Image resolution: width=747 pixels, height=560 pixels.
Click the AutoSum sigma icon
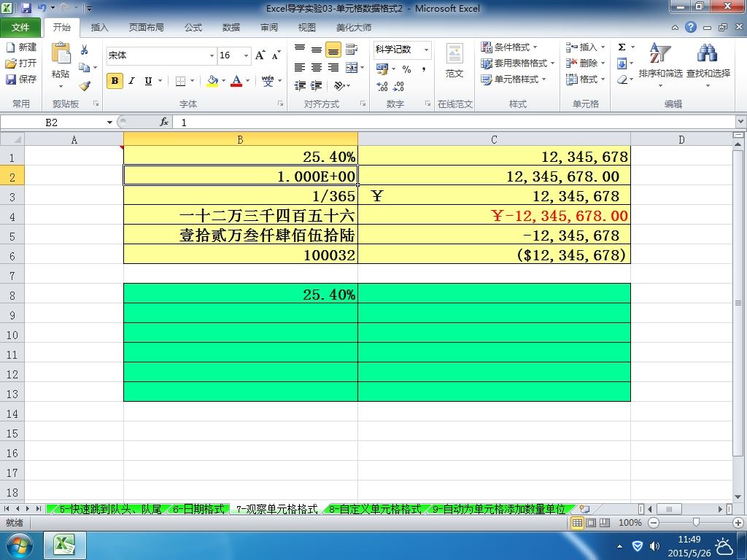click(x=622, y=47)
